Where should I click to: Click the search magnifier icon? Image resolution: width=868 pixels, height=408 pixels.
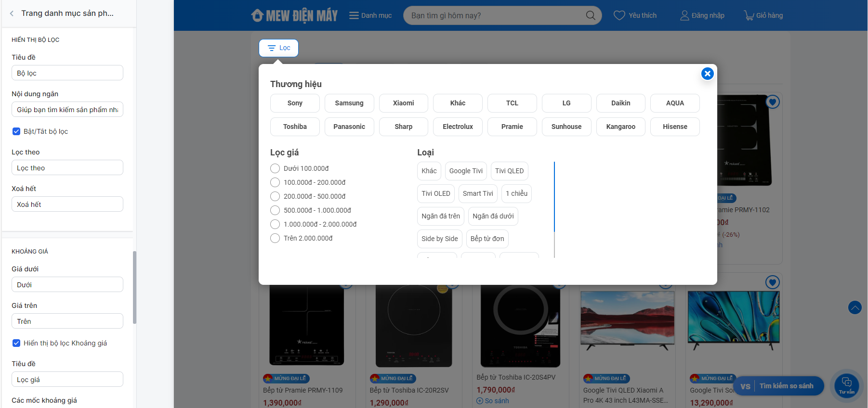click(x=591, y=15)
